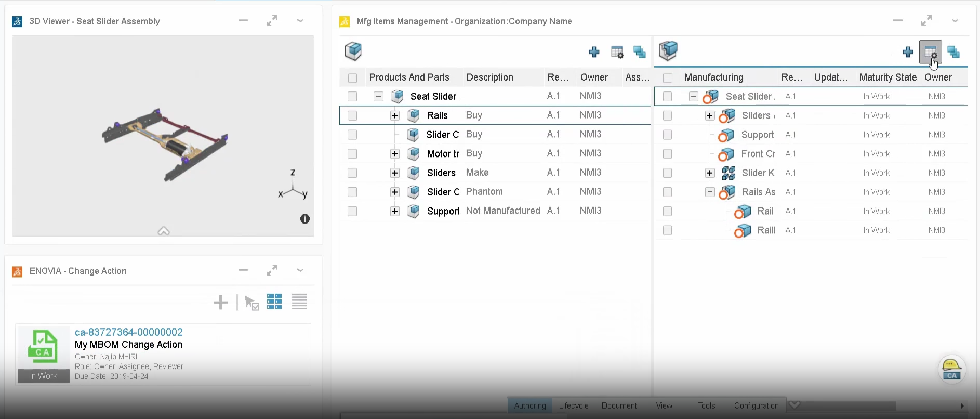Select all Manufacturing rows via header checkbox

point(668,78)
